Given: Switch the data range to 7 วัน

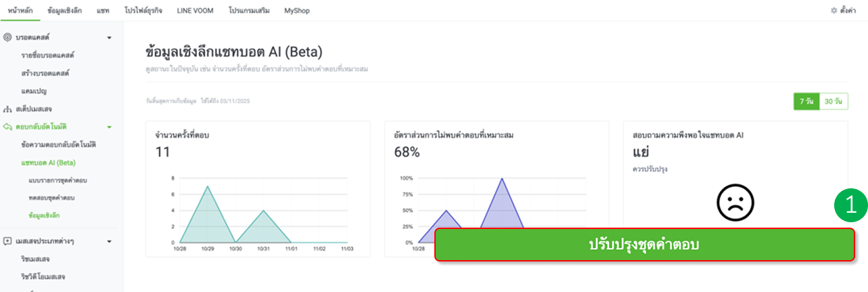Looking at the screenshot, I should [806, 102].
